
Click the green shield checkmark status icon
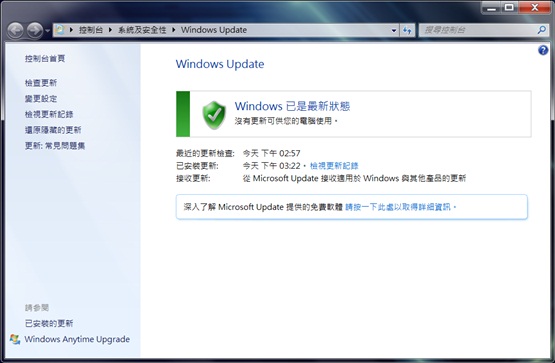(214, 115)
